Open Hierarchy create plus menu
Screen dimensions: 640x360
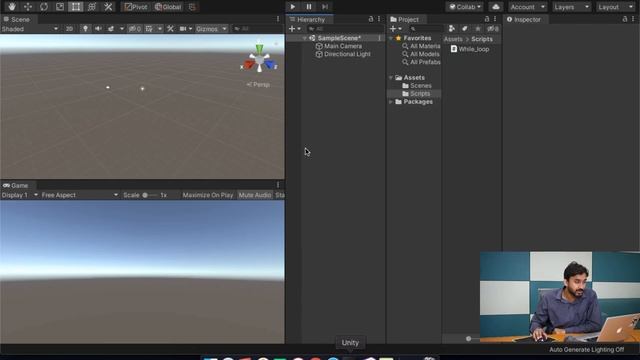(x=294, y=29)
